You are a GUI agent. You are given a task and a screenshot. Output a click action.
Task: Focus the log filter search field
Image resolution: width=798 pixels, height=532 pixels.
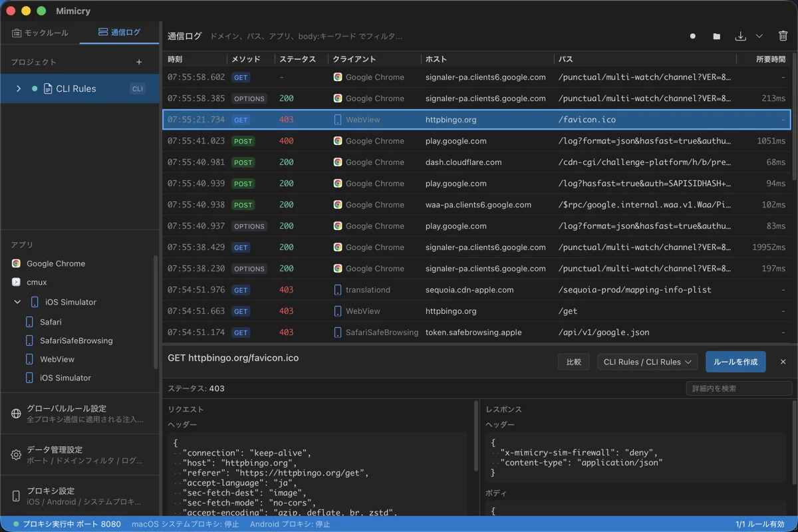[x=439, y=37]
